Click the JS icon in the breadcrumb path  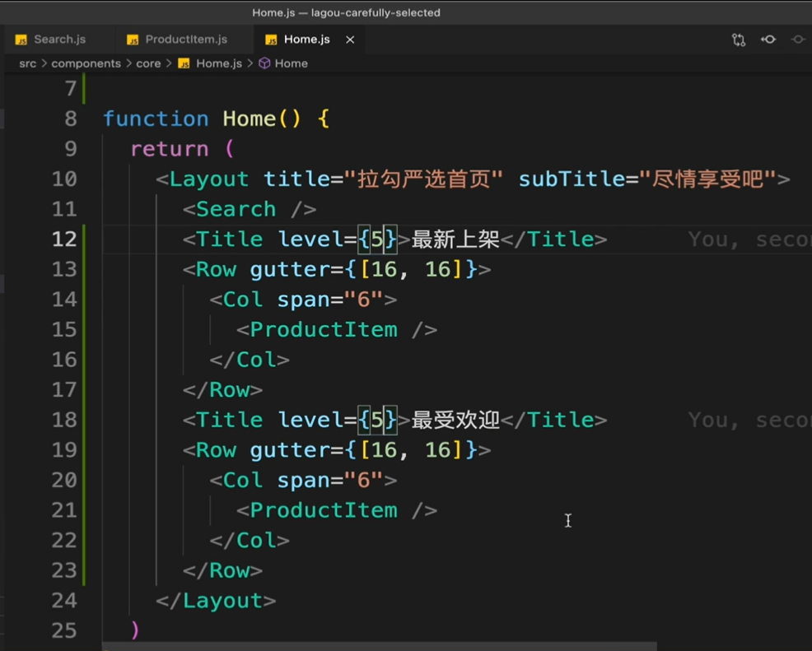[184, 63]
